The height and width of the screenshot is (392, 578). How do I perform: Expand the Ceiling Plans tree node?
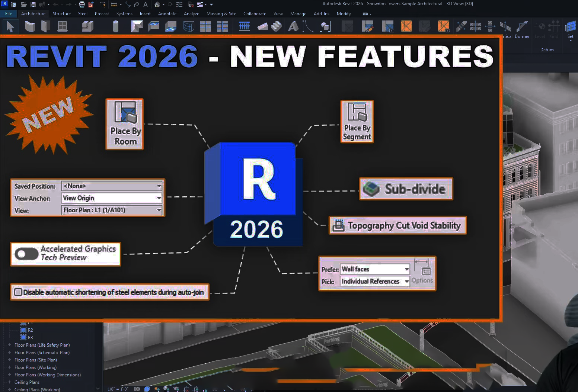click(x=10, y=382)
